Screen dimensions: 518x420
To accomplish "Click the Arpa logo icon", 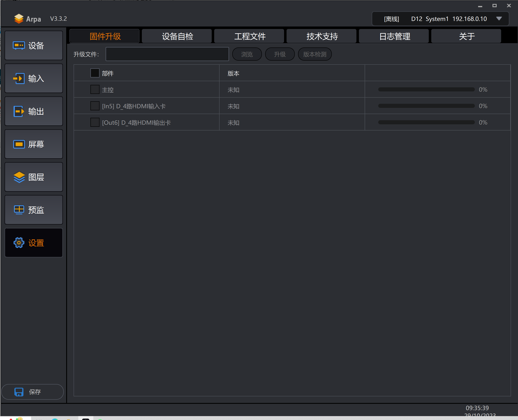I will [19, 19].
